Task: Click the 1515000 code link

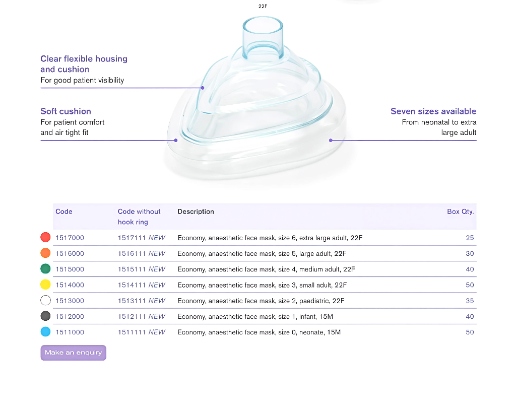Action: pyautogui.click(x=70, y=269)
